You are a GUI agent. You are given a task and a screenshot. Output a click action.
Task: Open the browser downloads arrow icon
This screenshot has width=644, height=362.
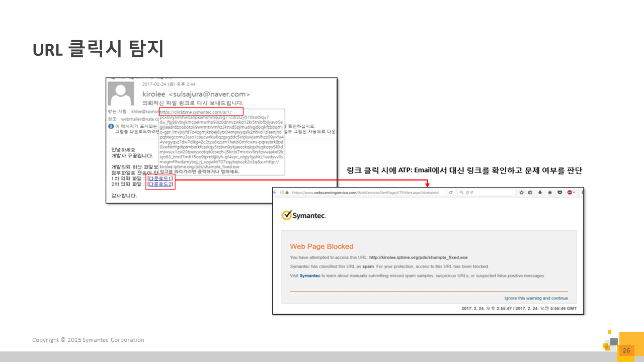[540, 192]
